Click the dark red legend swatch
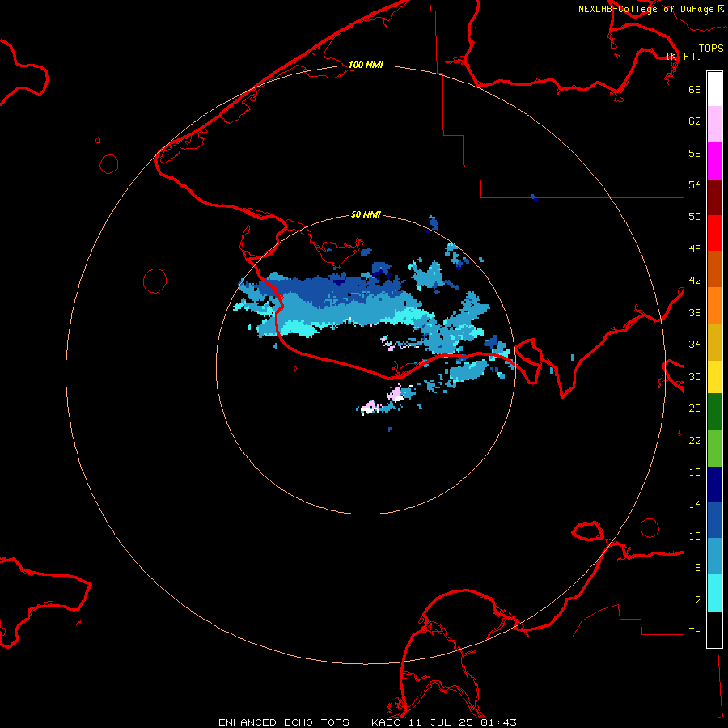 click(714, 197)
